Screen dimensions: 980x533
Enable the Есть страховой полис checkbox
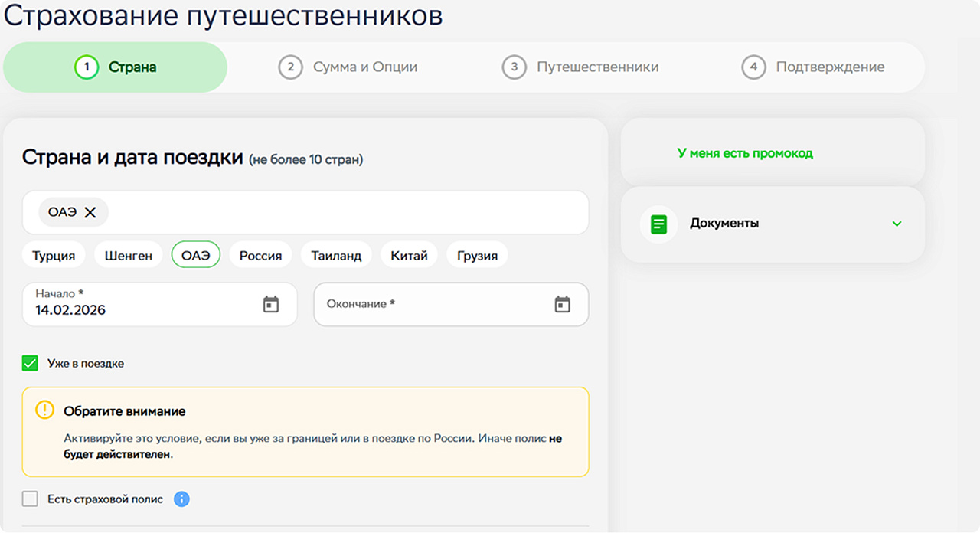pos(30,499)
